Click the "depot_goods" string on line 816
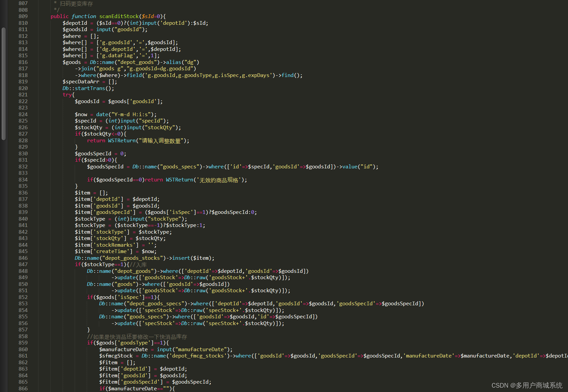 pyautogui.click(x=137, y=62)
